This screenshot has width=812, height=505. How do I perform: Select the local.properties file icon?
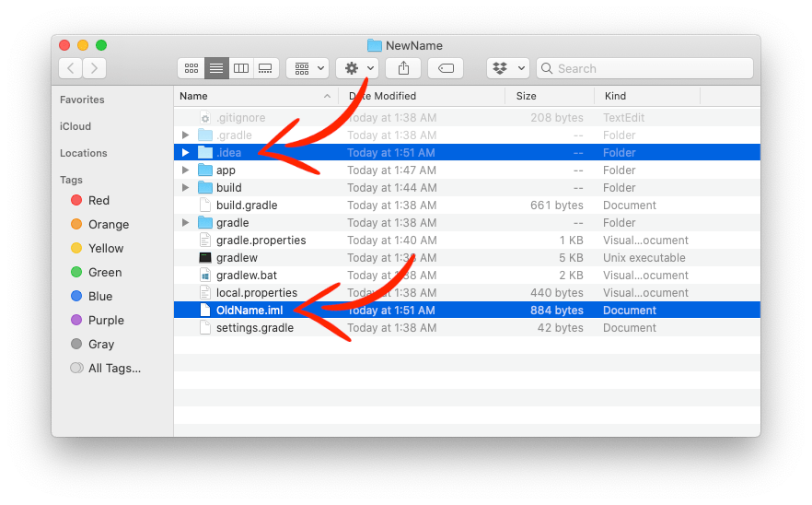205,293
